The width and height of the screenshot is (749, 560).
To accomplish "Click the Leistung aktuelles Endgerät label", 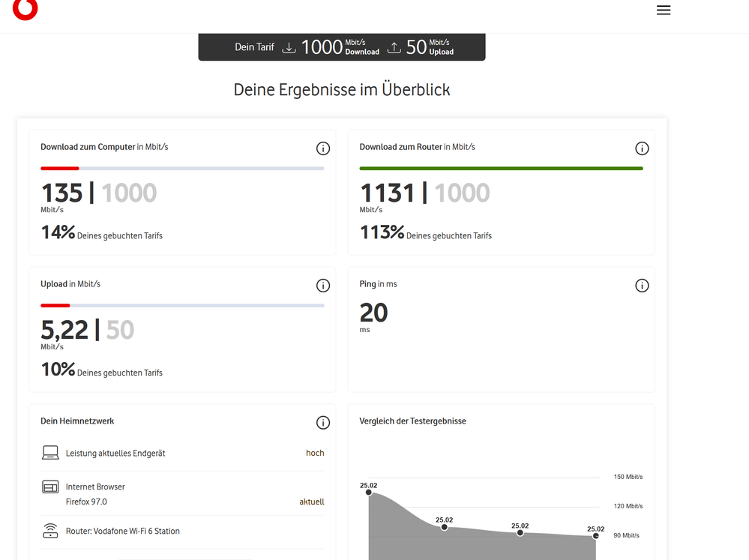I will pyautogui.click(x=115, y=453).
